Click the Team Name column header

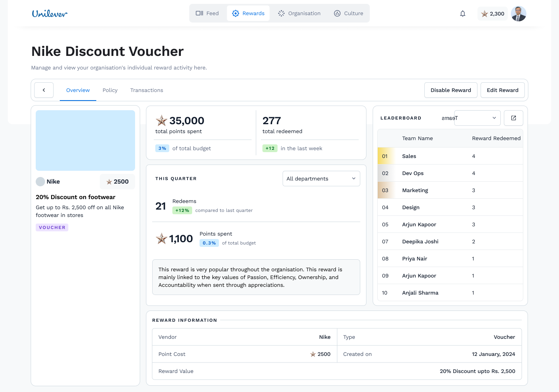coord(417,138)
